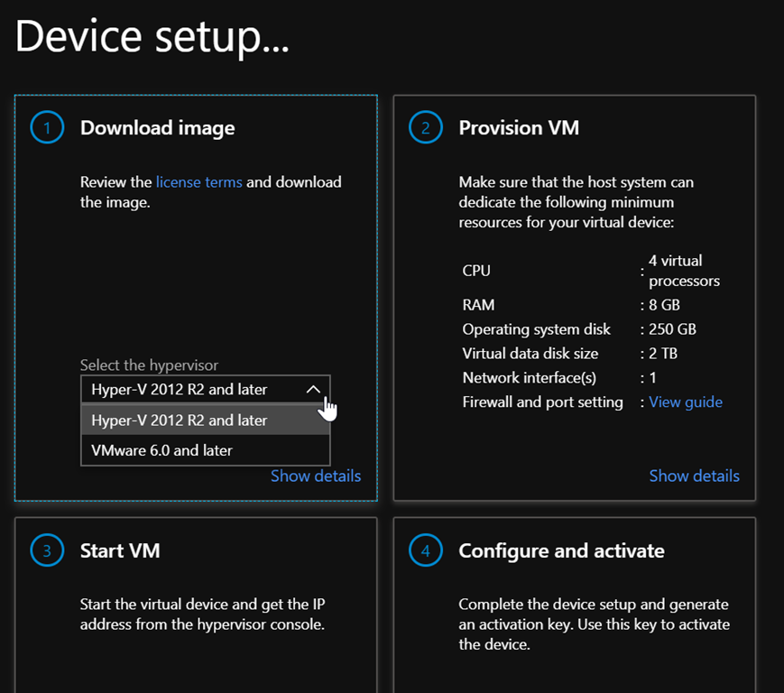The image size is (784, 693).
Task: Click the Device setup page title
Action: coord(152,38)
